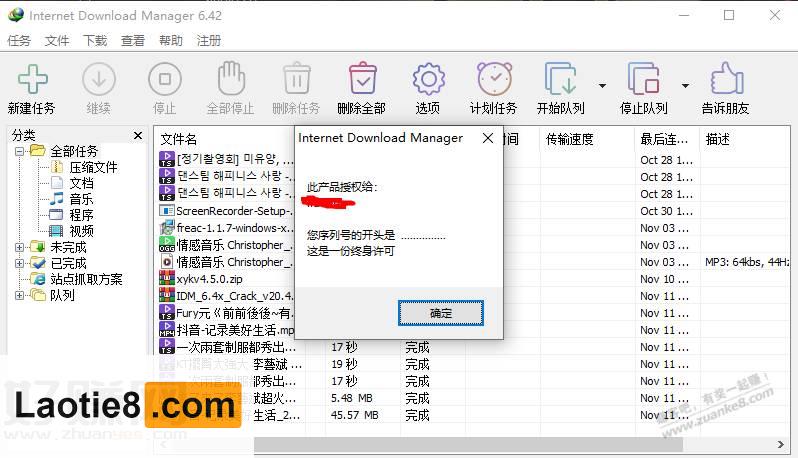Click the 告诉朋友 thumbs-up icon
Screen dimensions: 798x458
pyautogui.click(x=726, y=80)
